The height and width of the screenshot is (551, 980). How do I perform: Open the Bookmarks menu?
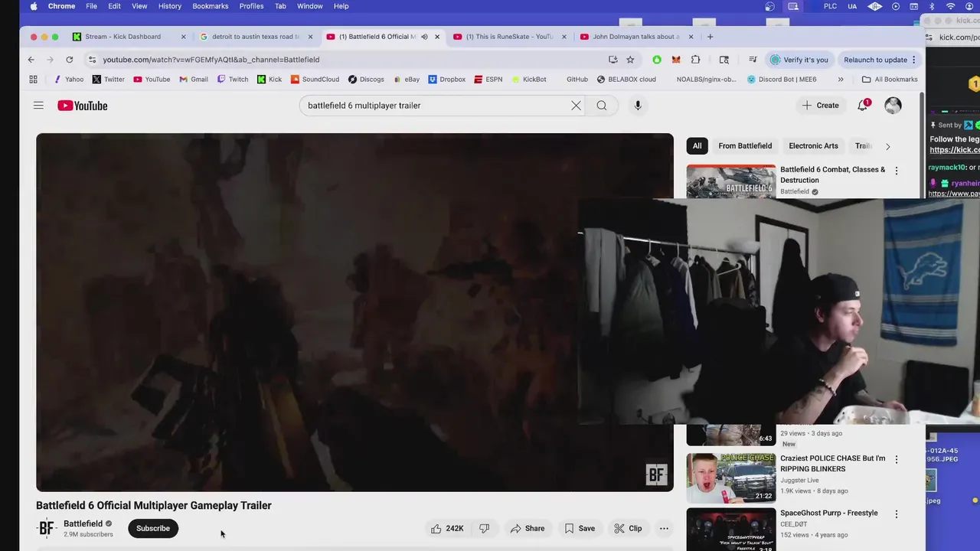(211, 6)
